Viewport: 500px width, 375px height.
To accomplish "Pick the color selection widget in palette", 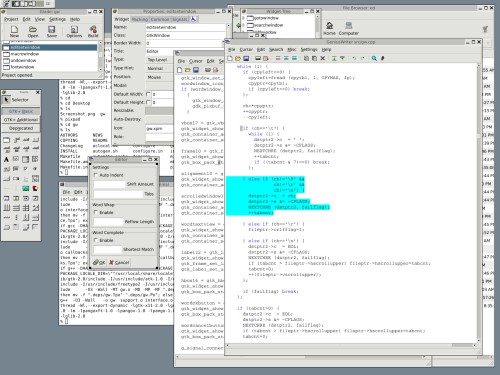I will [x=35, y=188].
